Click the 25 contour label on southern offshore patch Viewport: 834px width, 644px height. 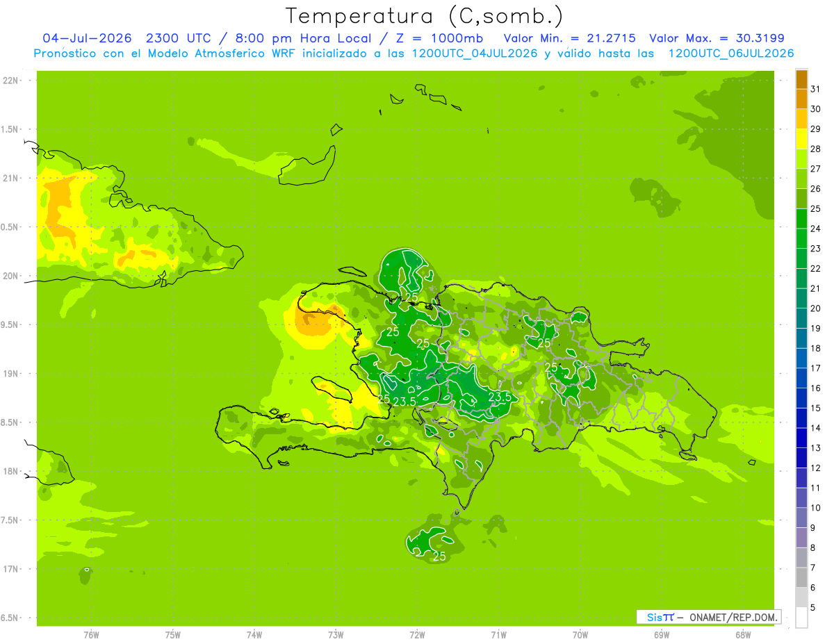(439, 556)
